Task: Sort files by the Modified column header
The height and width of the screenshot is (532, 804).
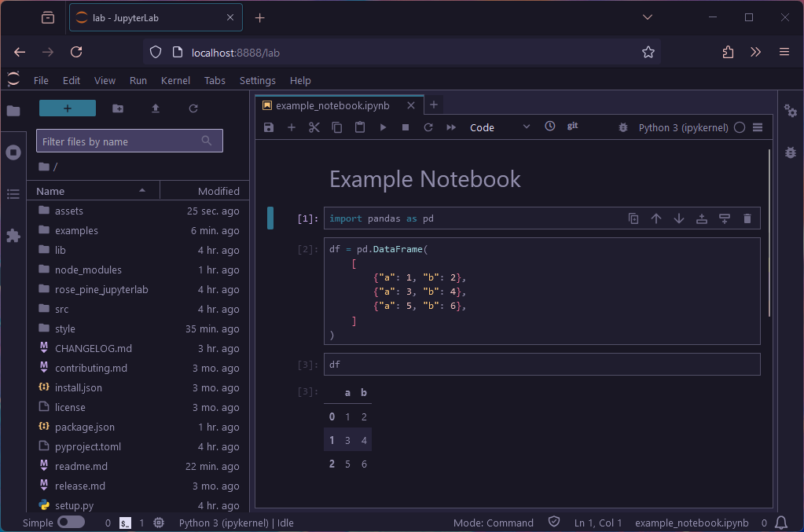Action: [205, 191]
